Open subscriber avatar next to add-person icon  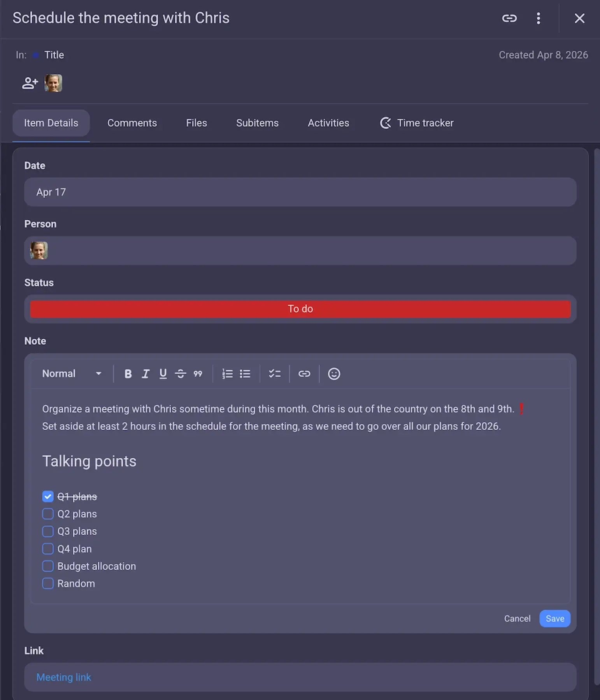(53, 83)
